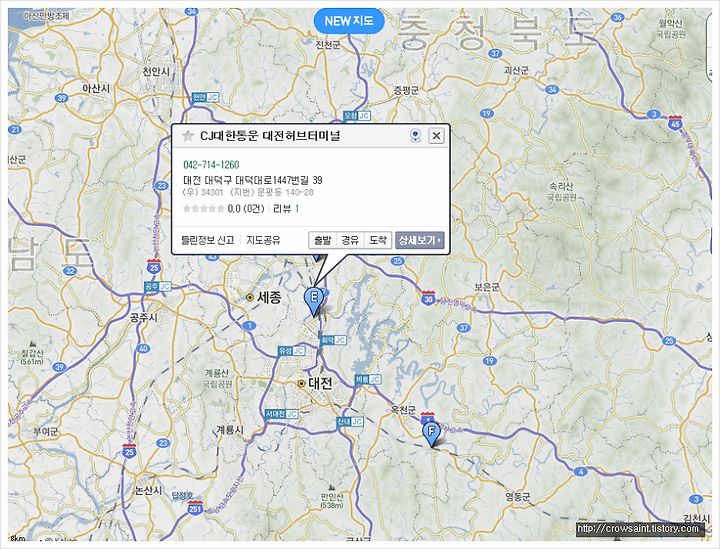Screen dimensions: 720x549
Task: Set 출발 as the route start
Action: [x=322, y=240]
